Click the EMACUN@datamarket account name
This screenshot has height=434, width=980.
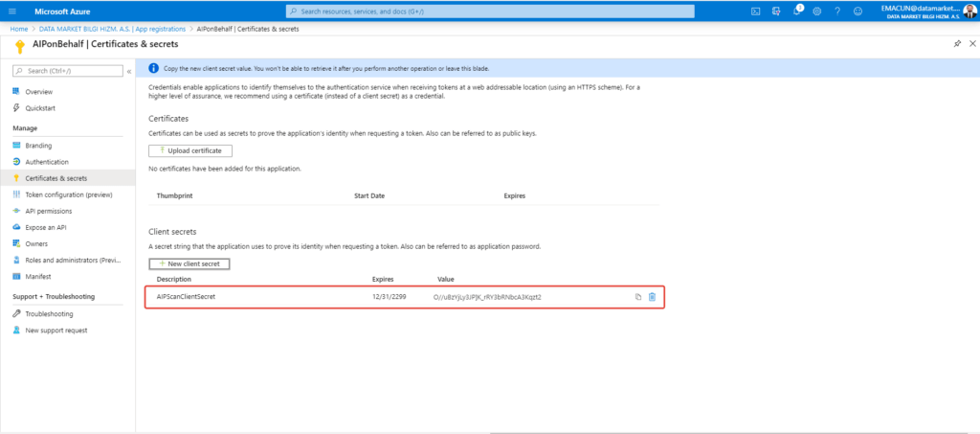click(x=920, y=8)
